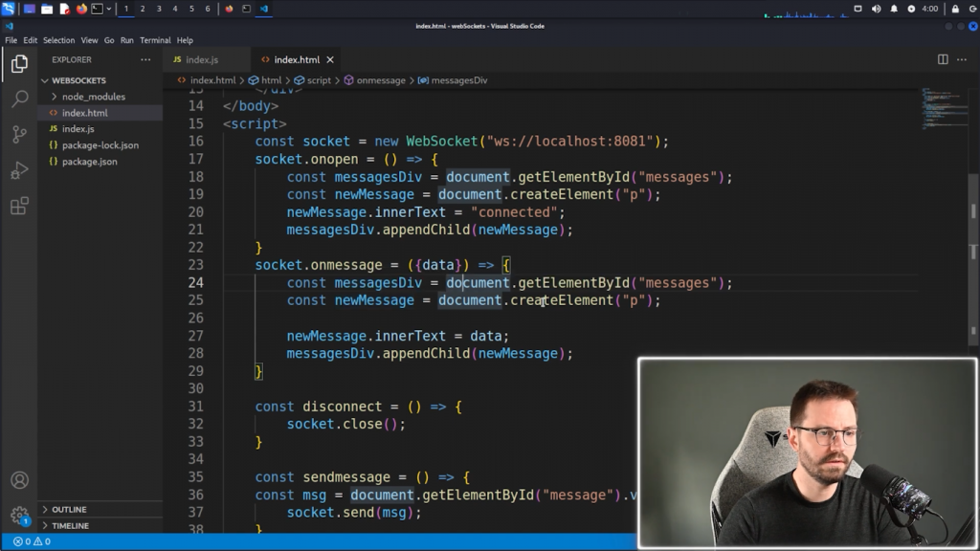Open index.js in the Explorer tree
This screenshot has height=551, width=980.
[78, 129]
